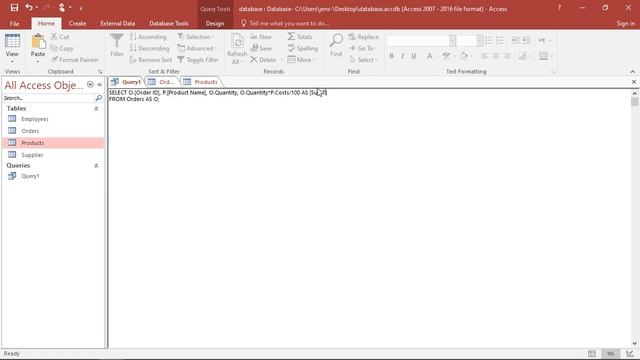Image resolution: width=640 pixels, height=360 pixels.
Task: Collapse the Tables group
Action: coord(96,109)
